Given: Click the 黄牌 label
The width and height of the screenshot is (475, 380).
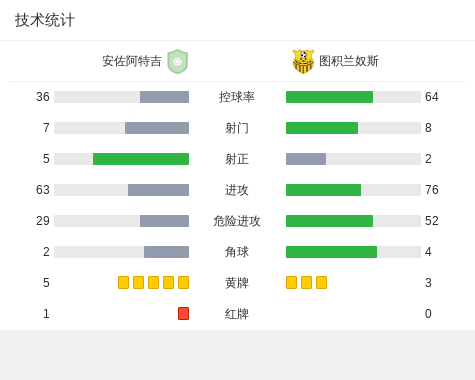Looking at the screenshot, I should click(x=237, y=283).
